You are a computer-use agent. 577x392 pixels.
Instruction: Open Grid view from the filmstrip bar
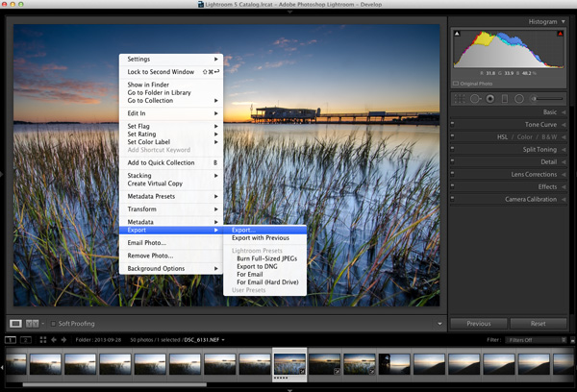click(x=43, y=340)
